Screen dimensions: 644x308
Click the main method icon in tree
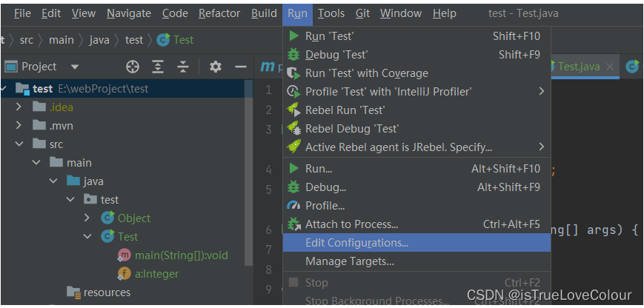124,255
